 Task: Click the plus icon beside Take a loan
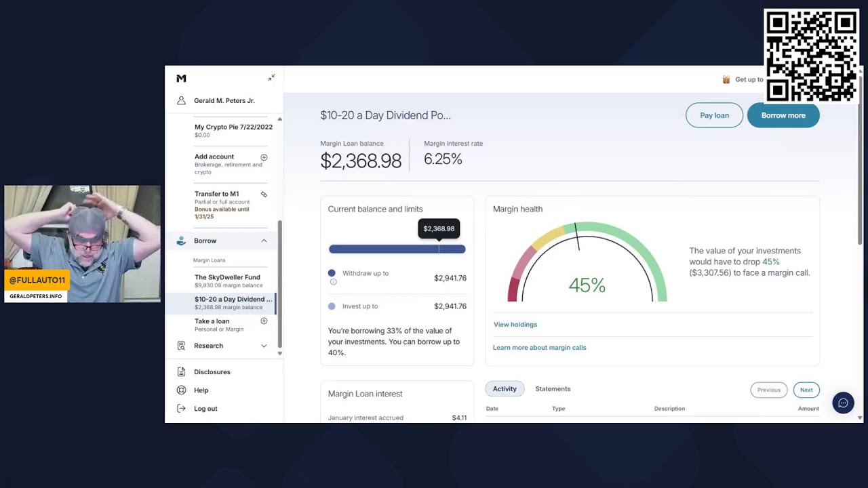pyautogui.click(x=264, y=321)
